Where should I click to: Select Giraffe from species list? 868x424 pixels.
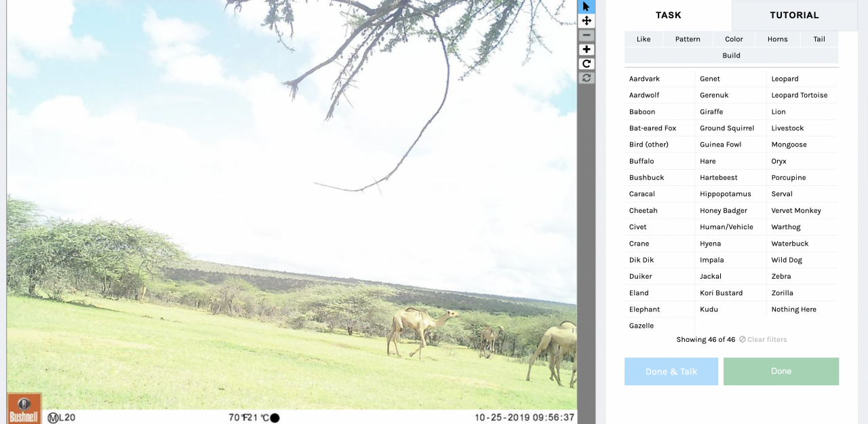coord(731,112)
